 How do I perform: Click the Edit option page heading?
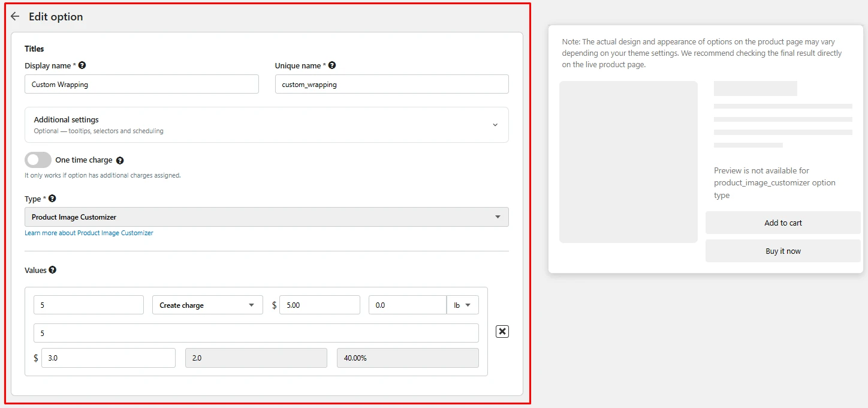click(x=56, y=17)
